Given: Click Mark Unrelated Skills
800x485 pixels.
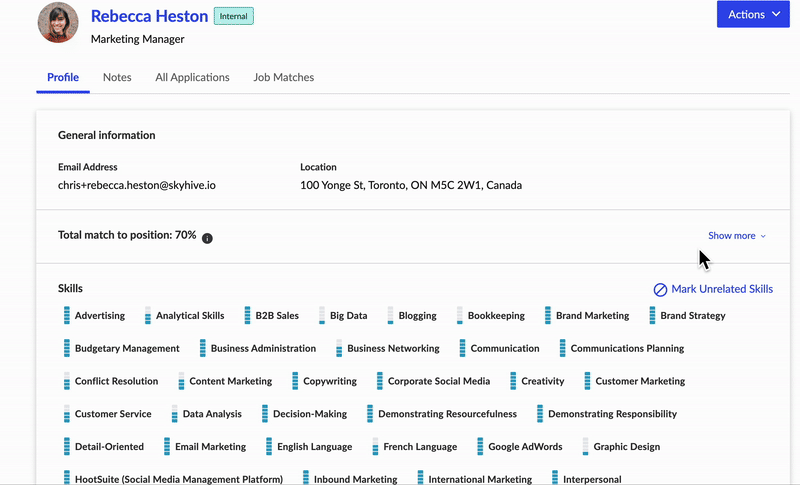Looking at the screenshot, I should point(713,289).
